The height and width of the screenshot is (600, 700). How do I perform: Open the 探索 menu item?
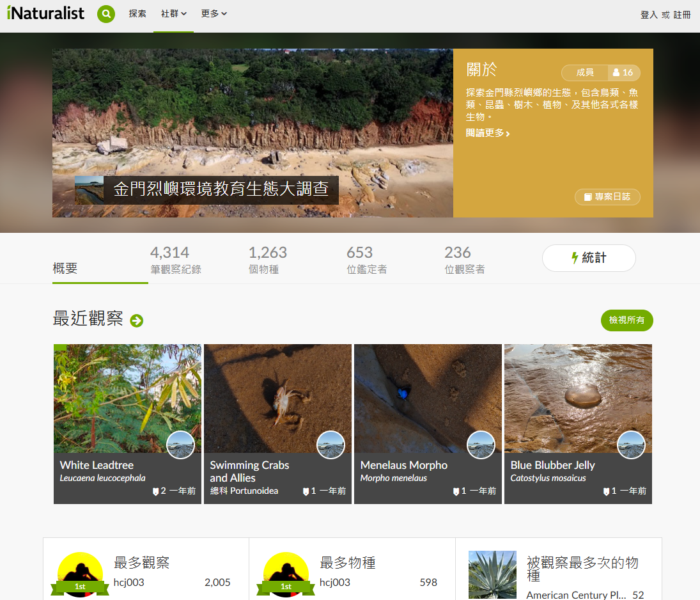(137, 13)
